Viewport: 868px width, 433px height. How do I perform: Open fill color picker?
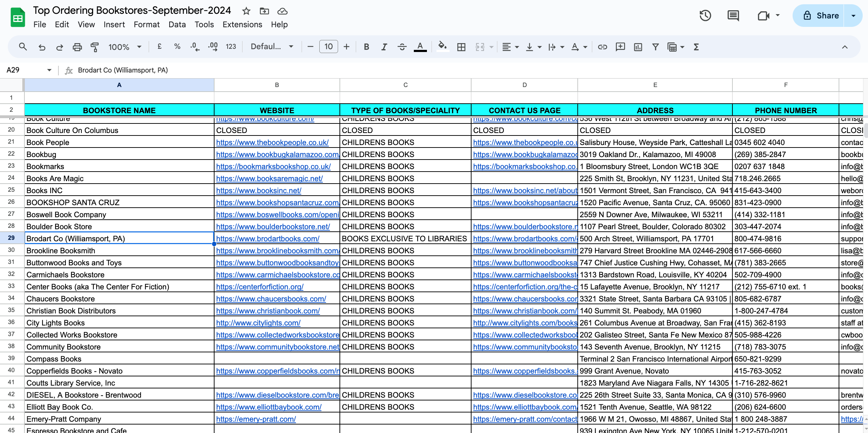click(x=442, y=47)
